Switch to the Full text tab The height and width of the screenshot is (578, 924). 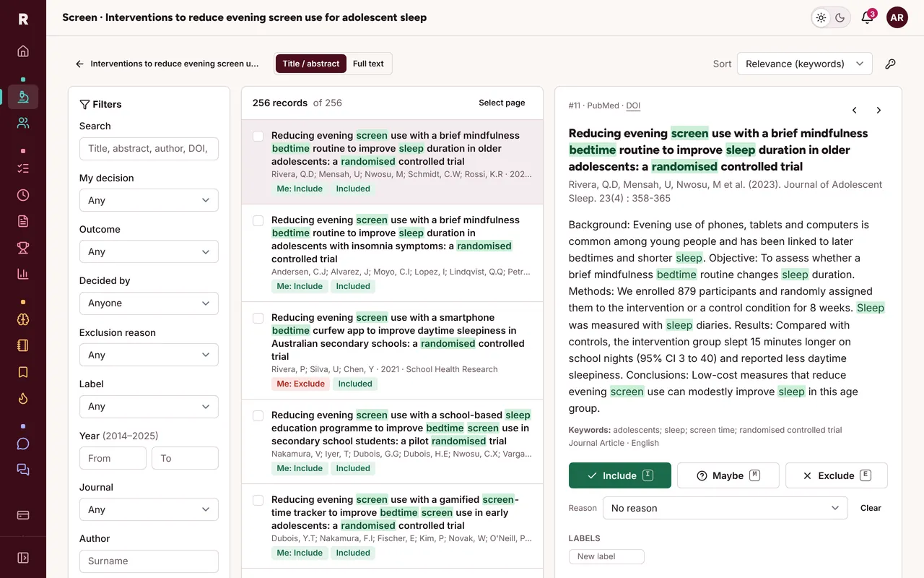368,64
